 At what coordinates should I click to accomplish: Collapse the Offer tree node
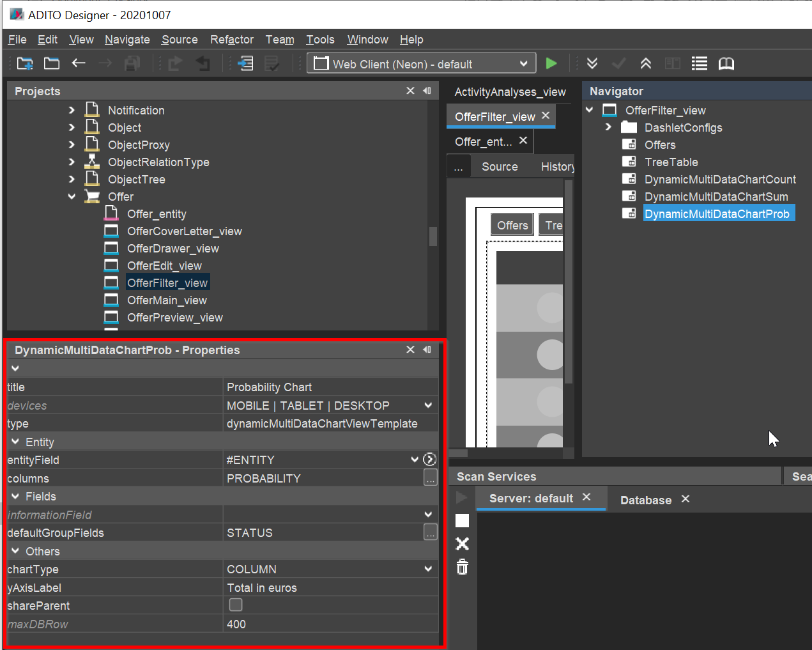pyautogui.click(x=72, y=197)
